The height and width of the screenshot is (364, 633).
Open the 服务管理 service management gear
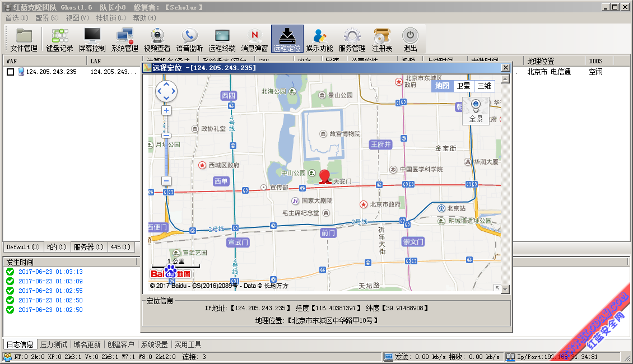[352, 40]
